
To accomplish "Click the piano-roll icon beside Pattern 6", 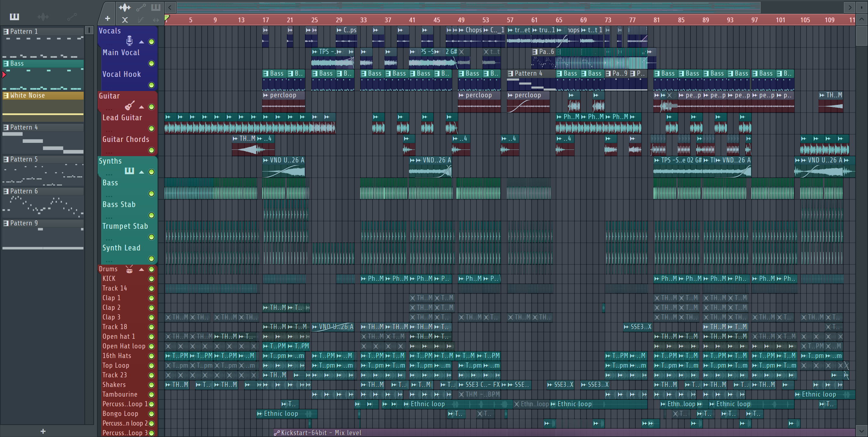I will 6,191.
